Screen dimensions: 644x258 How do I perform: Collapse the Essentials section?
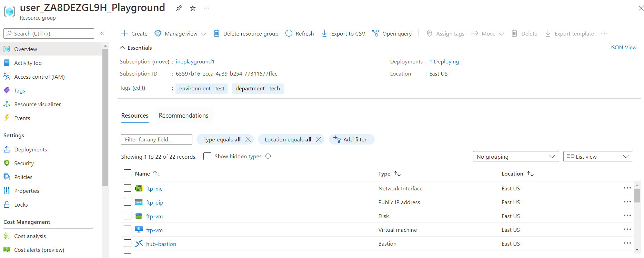[122, 48]
